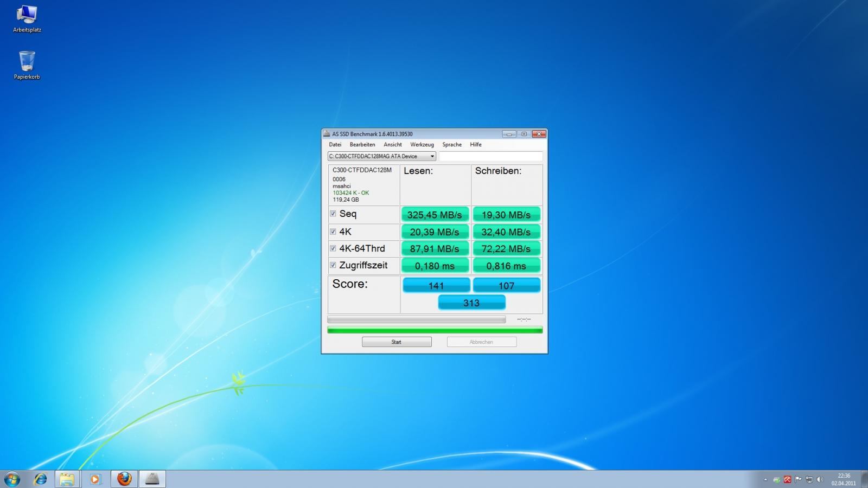This screenshot has height=488, width=868.
Task: Show hidden tray icons arrow
Action: pyautogui.click(x=765, y=480)
